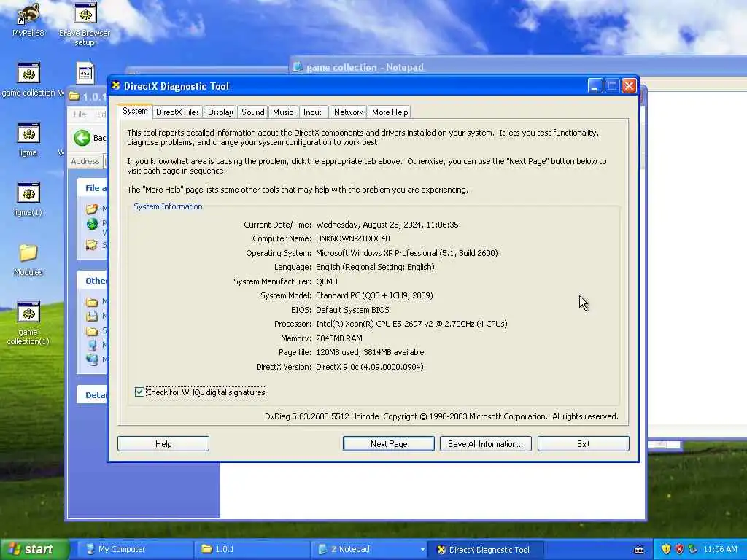
Task: Click the Computer Name value UNKNOWN-21DDC4B
Action: tap(352, 238)
